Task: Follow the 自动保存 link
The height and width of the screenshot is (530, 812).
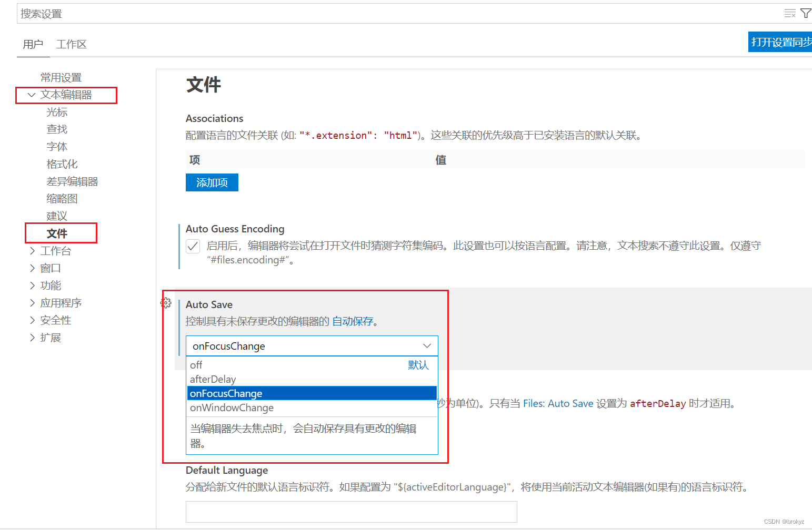Action: pyautogui.click(x=353, y=321)
